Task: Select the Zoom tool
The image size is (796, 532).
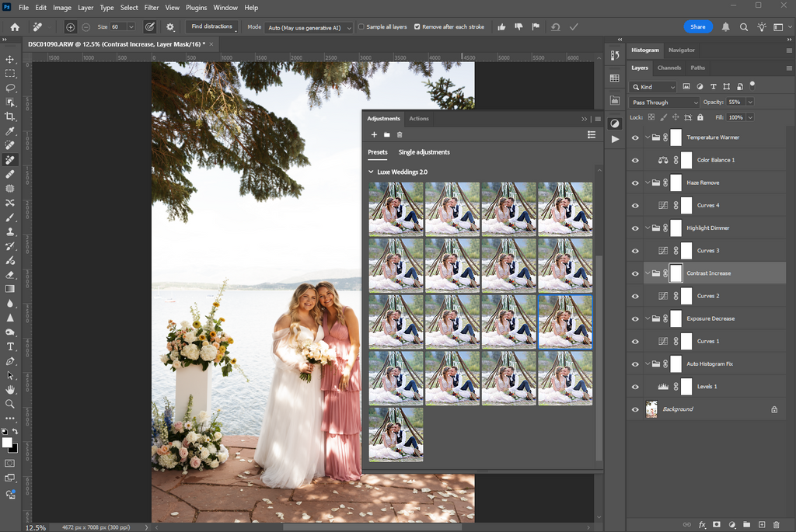Action: tap(10, 403)
